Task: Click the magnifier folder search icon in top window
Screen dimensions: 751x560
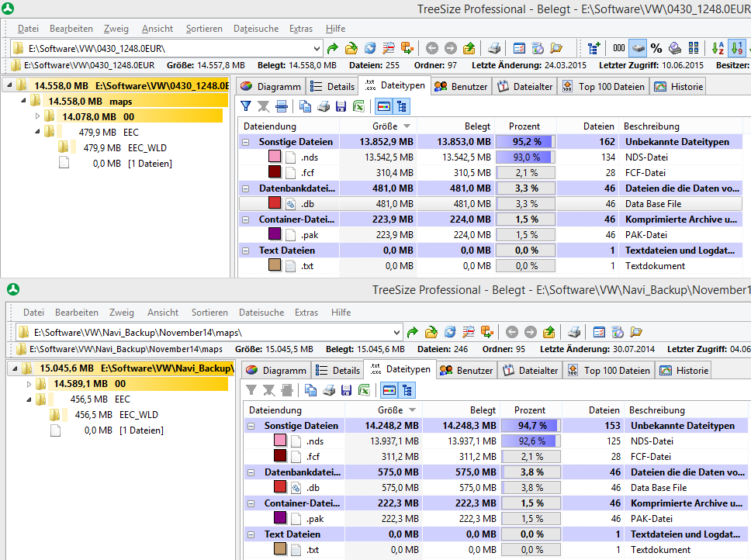Action: pos(556,48)
